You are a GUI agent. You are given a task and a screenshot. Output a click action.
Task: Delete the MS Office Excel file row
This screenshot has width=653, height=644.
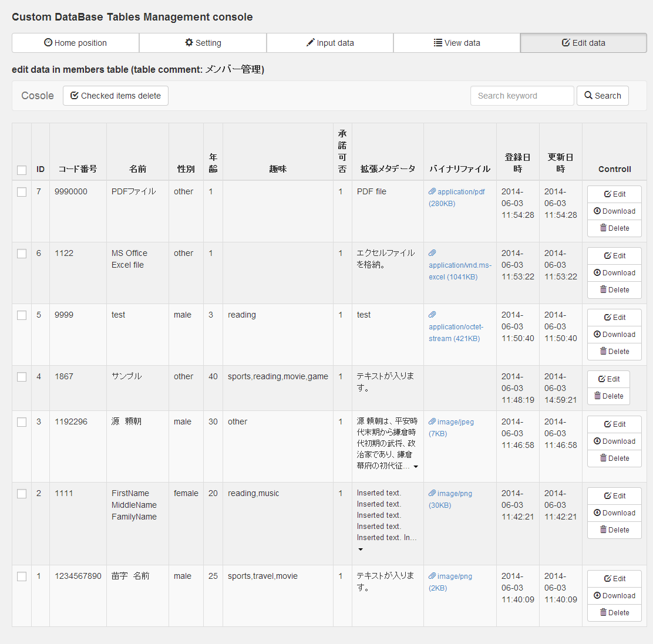pos(614,290)
